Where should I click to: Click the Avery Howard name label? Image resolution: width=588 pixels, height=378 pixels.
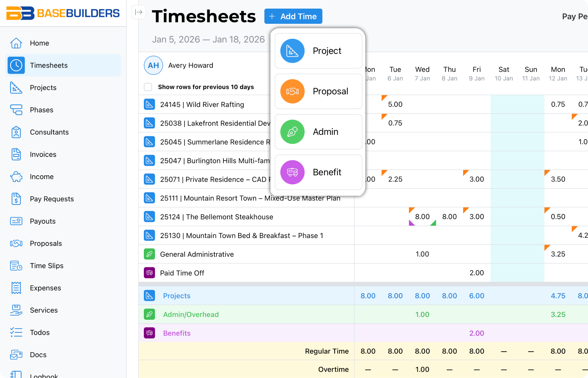pos(191,65)
